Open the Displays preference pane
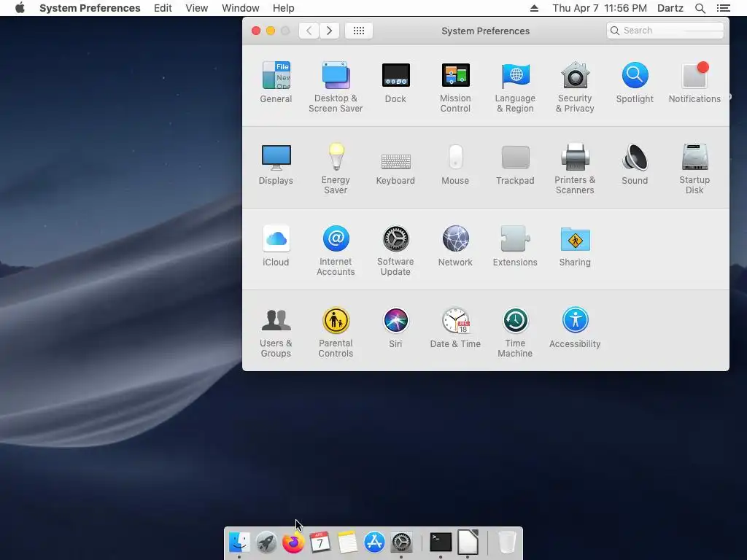The width and height of the screenshot is (747, 560). pos(276,164)
